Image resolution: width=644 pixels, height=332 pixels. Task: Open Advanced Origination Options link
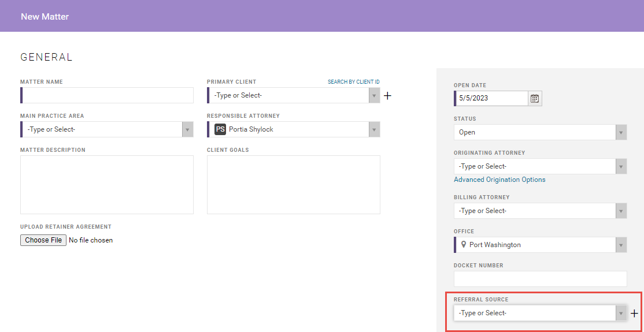click(x=499, y=180)
